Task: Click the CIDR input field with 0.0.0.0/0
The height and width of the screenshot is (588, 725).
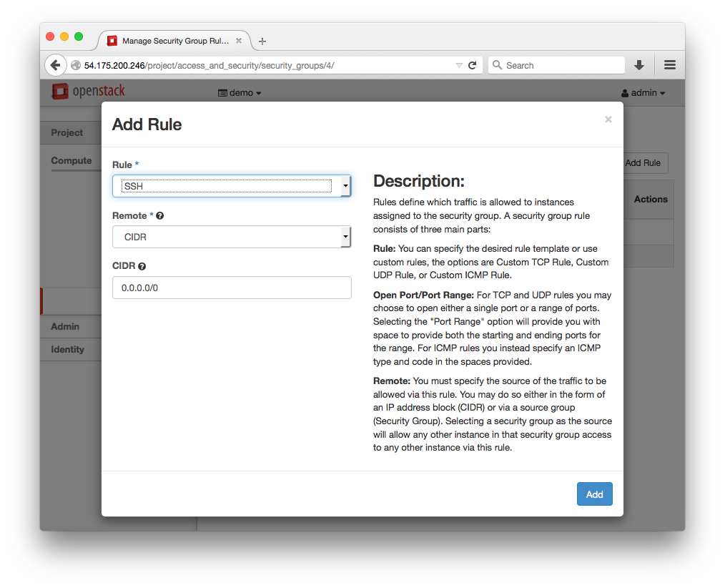Action: (232, 288)
